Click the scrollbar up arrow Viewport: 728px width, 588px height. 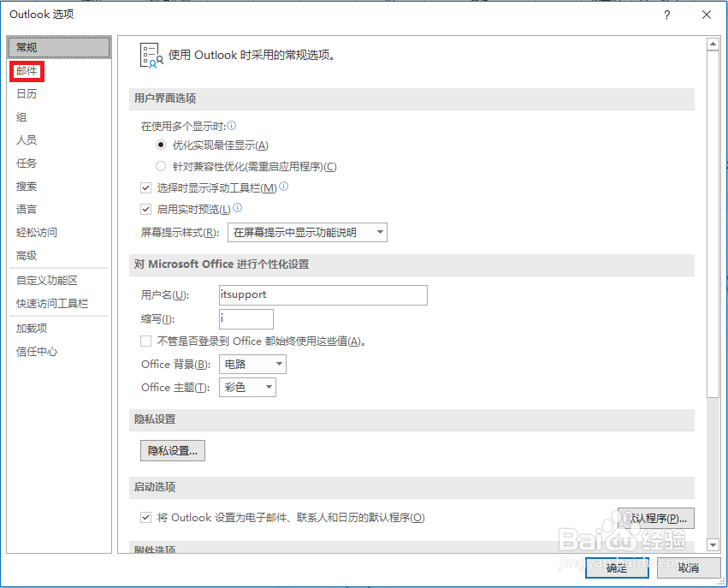(713, 45)
